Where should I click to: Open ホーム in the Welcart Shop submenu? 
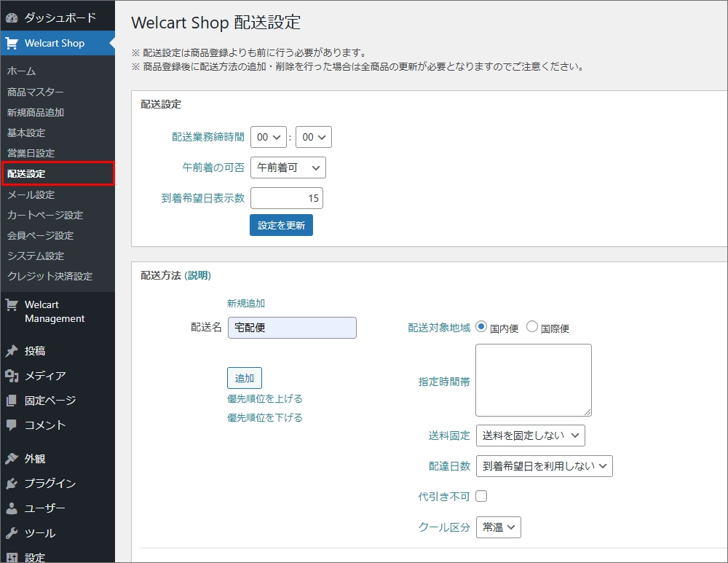(21, 71)
